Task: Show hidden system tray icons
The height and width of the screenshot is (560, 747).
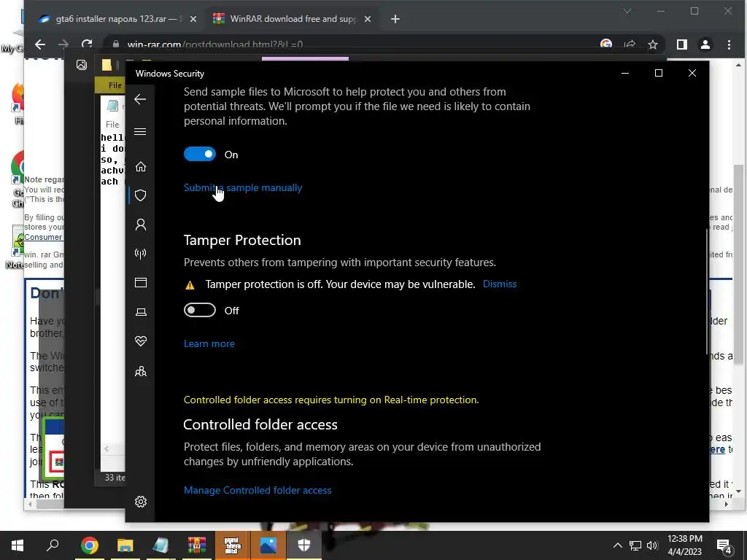Action: 617,545
